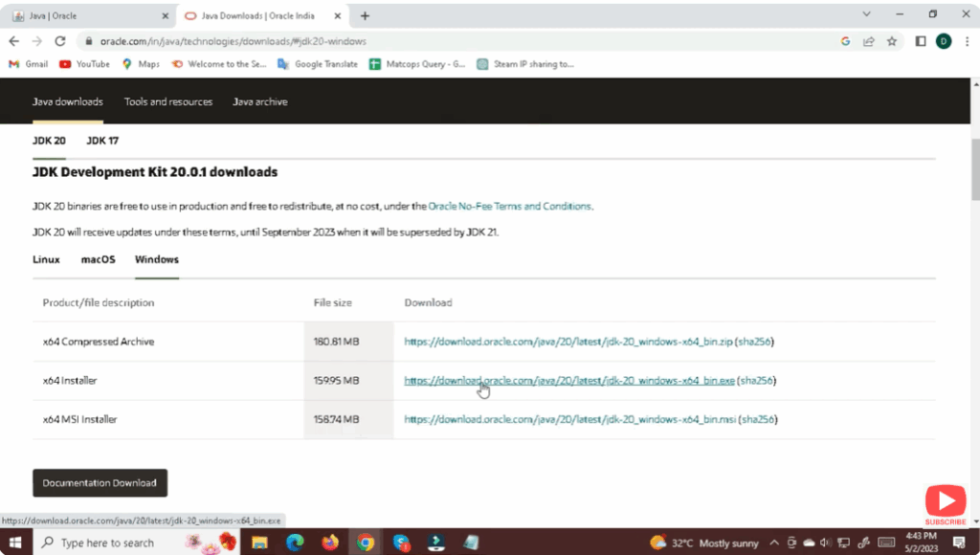The image size is (980, 555).
Task: Open the tab search arrow near window controls
Action: point(868,13)
